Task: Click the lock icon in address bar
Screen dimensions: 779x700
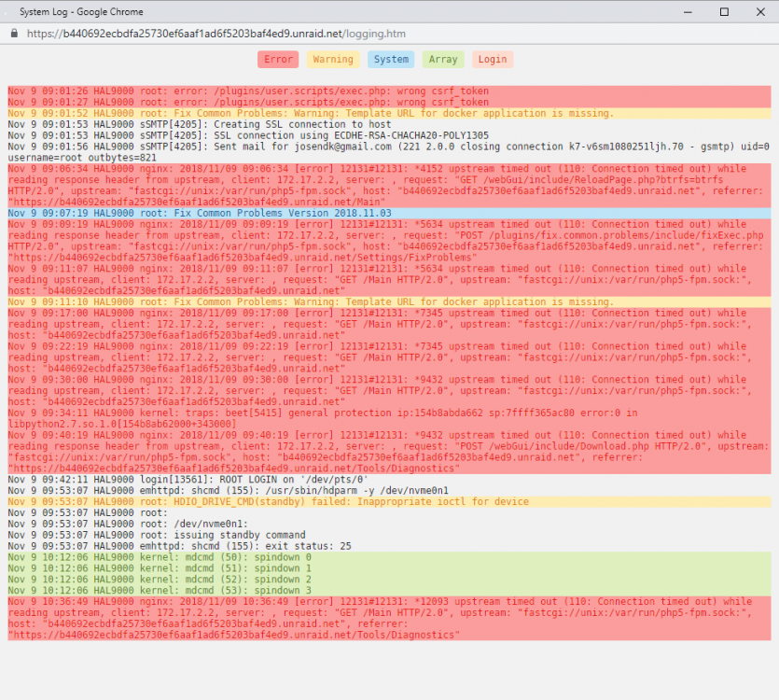Action: click(x=14, y=34)
